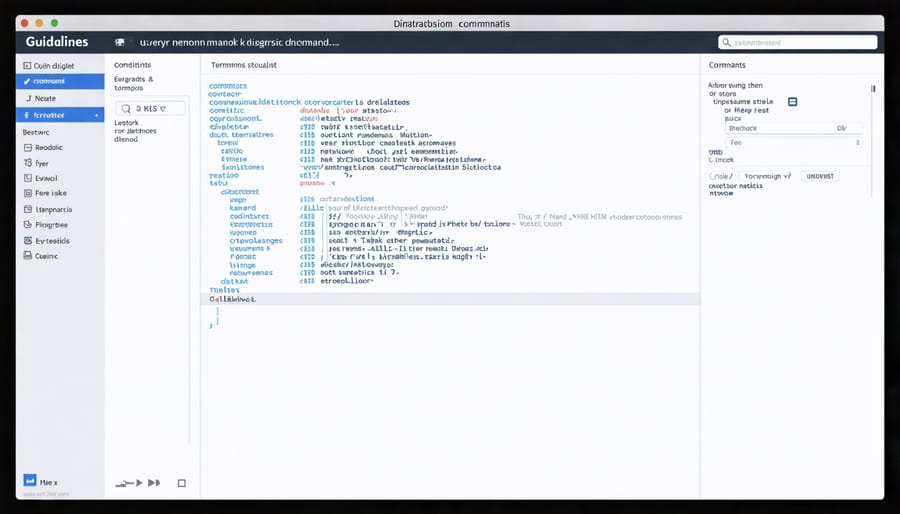Click the magnifier icon in 'KtS' box

click(x=126, y=108)
